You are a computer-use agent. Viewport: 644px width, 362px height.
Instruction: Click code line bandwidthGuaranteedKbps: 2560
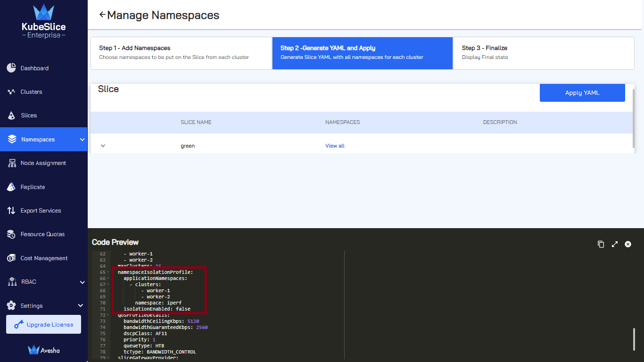point(165,328)
